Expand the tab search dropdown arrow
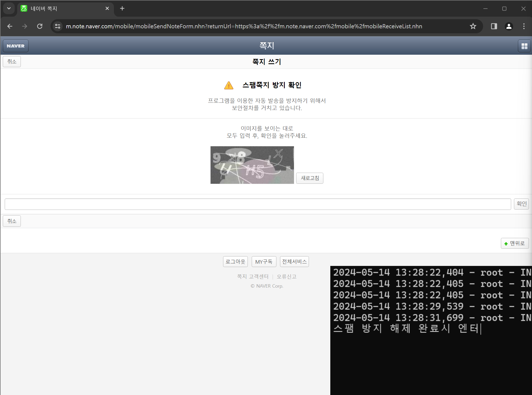This screenshot has height=395, width=532. coord(9,8)
